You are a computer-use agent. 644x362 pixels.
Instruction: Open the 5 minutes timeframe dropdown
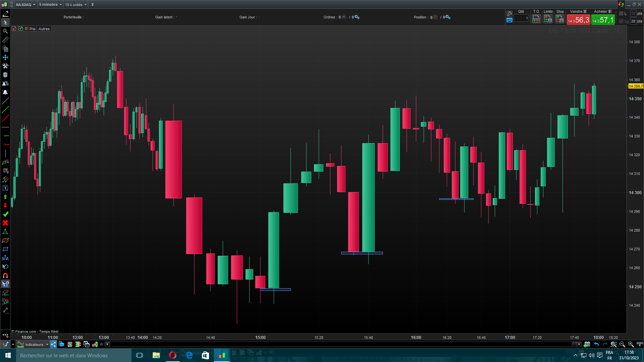[50, 5]
